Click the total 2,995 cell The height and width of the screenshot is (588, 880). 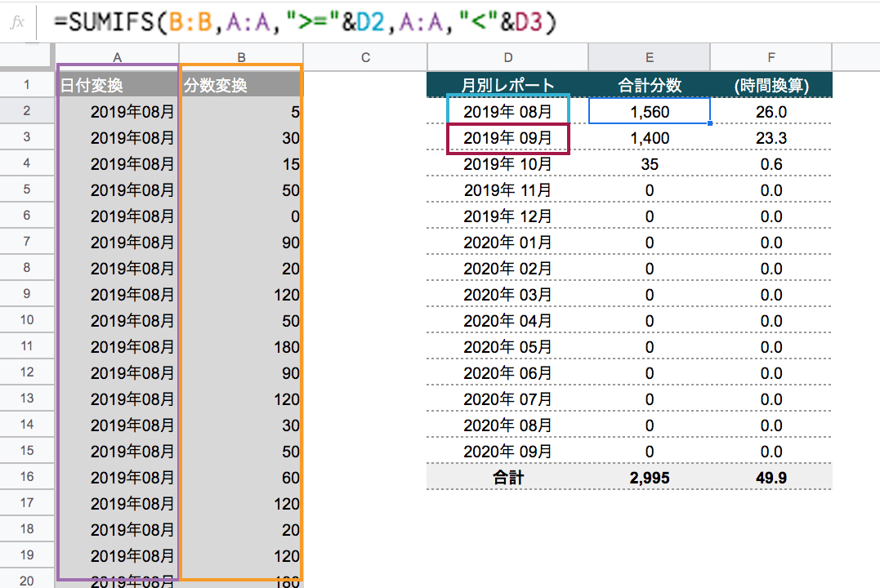pyautogui.click(x=650, y=477)
